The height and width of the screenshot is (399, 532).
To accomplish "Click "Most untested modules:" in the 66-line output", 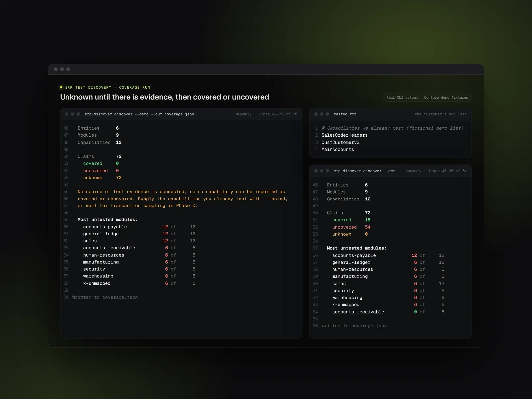I will 357,248.
